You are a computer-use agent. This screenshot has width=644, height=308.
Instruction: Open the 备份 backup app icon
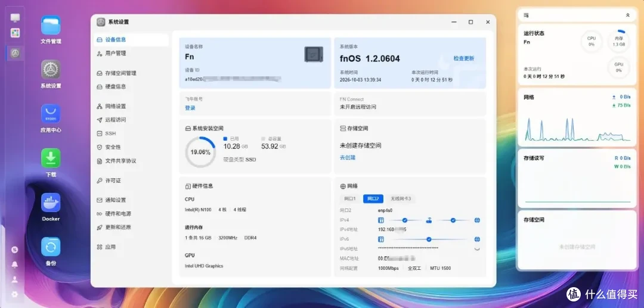51,247
